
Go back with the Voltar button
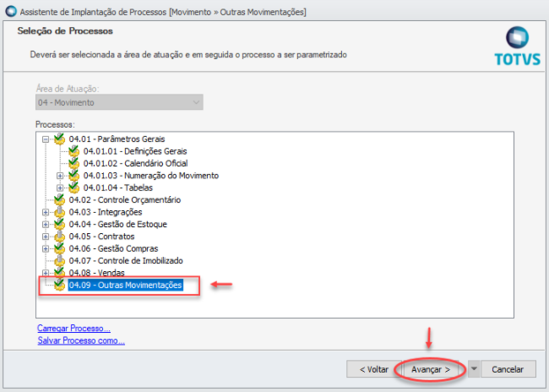[374, 369]
